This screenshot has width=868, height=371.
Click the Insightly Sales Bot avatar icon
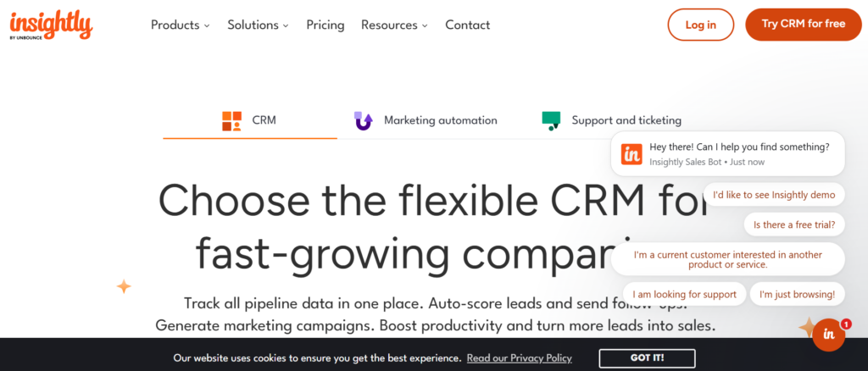(x=632, y=153)
